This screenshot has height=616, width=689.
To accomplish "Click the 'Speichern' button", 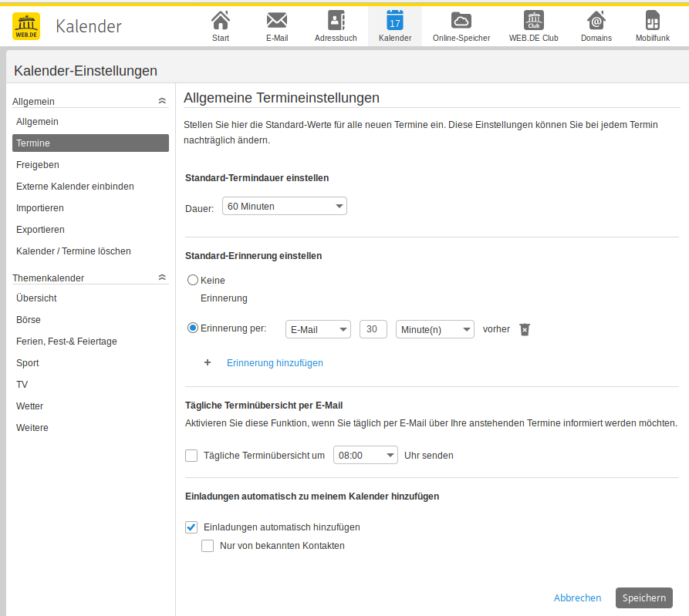I will click(643, 598).
